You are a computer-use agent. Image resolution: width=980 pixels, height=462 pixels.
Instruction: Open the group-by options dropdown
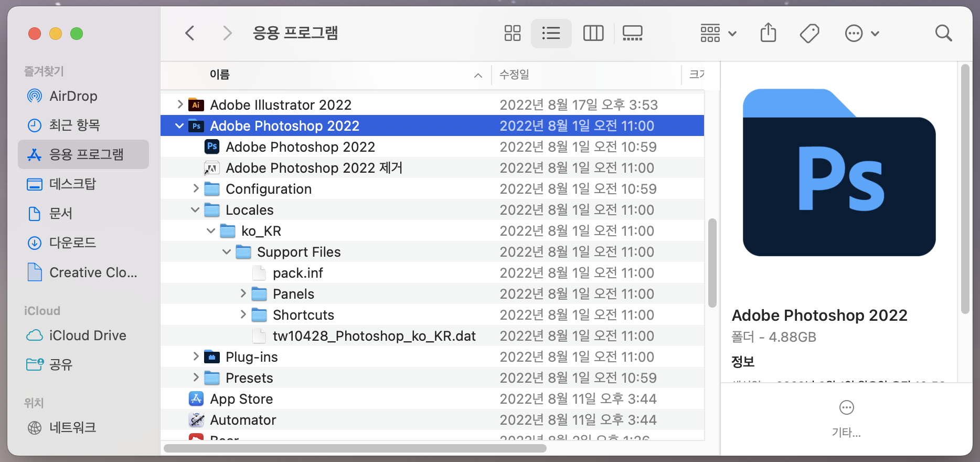click(x=718, y=33)
